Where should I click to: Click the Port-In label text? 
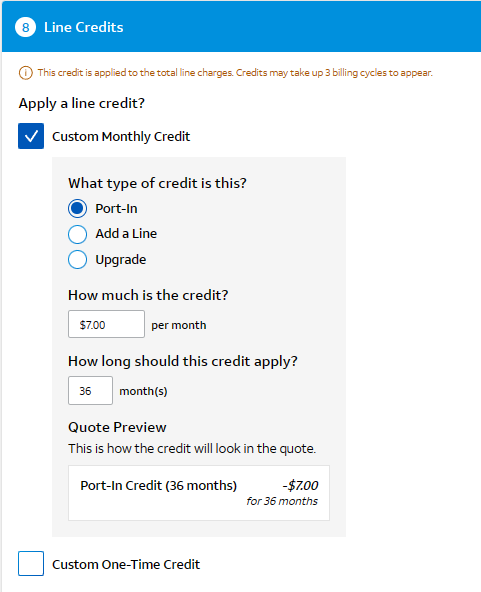pyautogui.click(x=116, y=208)
